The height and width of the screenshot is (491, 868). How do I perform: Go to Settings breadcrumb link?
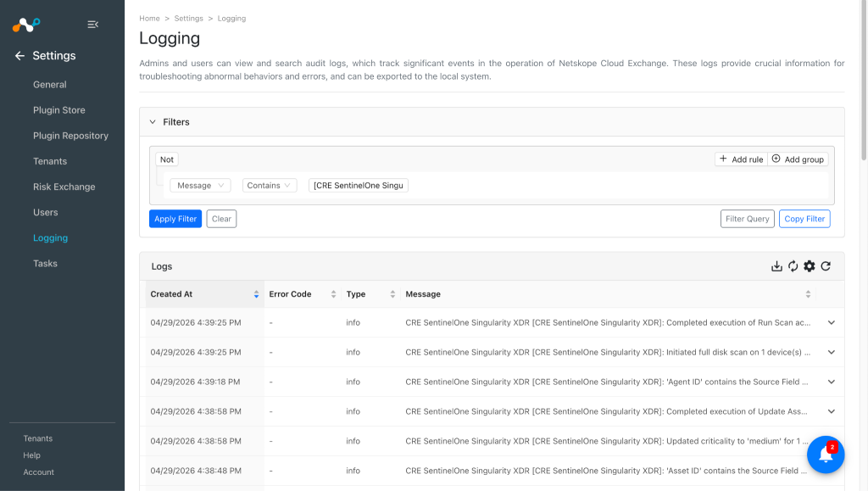(189, 19)
